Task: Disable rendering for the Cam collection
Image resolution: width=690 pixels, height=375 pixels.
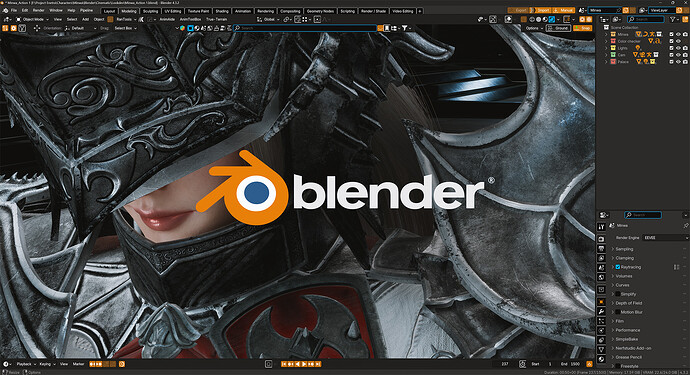Action: (685, 55)
